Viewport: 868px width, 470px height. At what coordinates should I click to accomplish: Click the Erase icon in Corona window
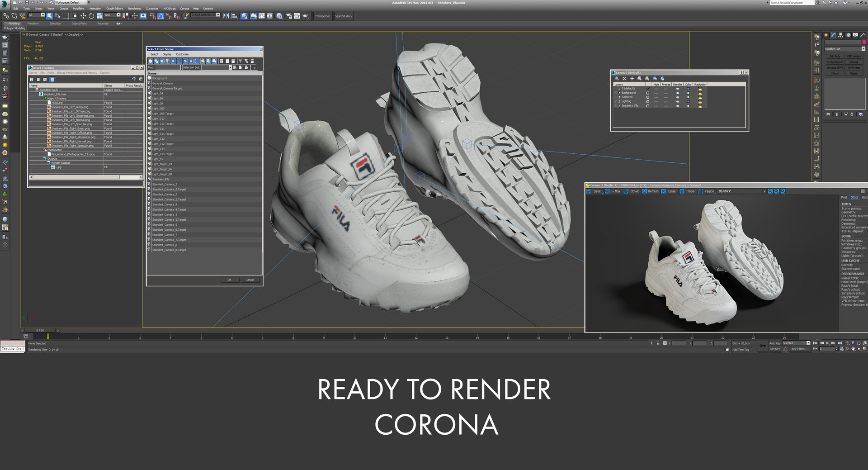pos(664,191)
